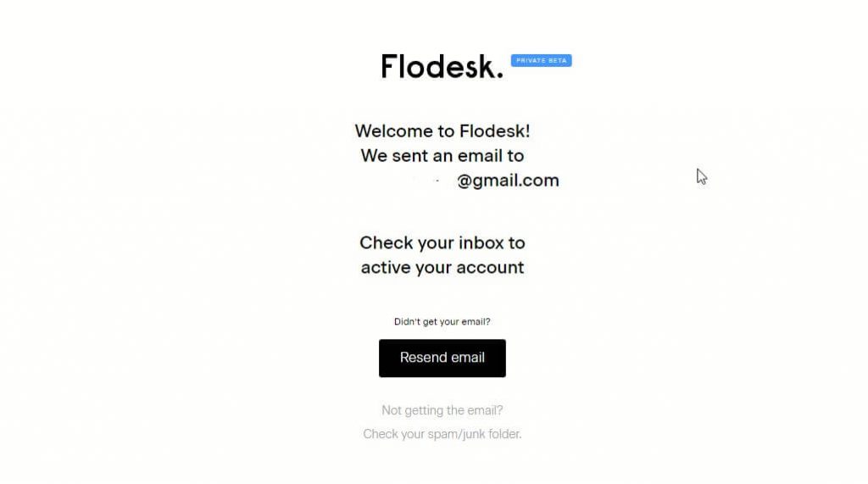The image size is (868, 484).
Task: Select the @gmail.com email address text
Action: pyautogui.click(x=508, y=181)
